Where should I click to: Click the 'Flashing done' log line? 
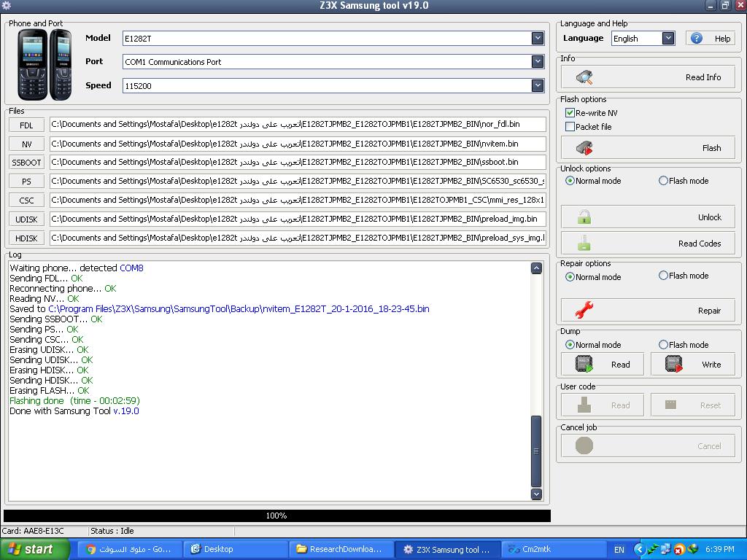pos(75,401)
